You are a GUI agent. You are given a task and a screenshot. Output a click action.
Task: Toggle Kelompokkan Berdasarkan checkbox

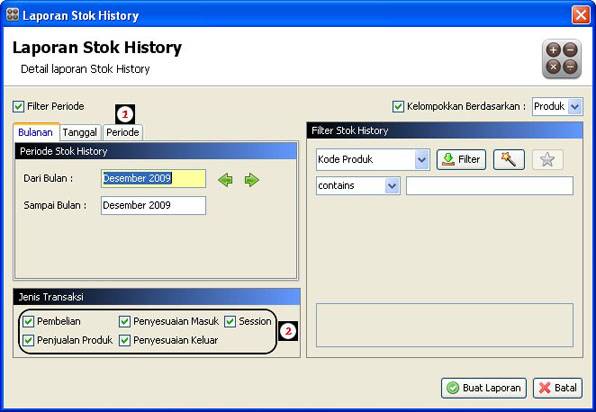click(398, 106)
